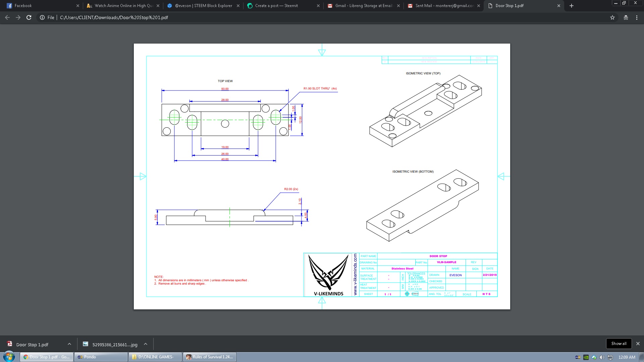Open Chrome three-dot menu
Viewport: 644px width, 362px height.
click(637, 17)
